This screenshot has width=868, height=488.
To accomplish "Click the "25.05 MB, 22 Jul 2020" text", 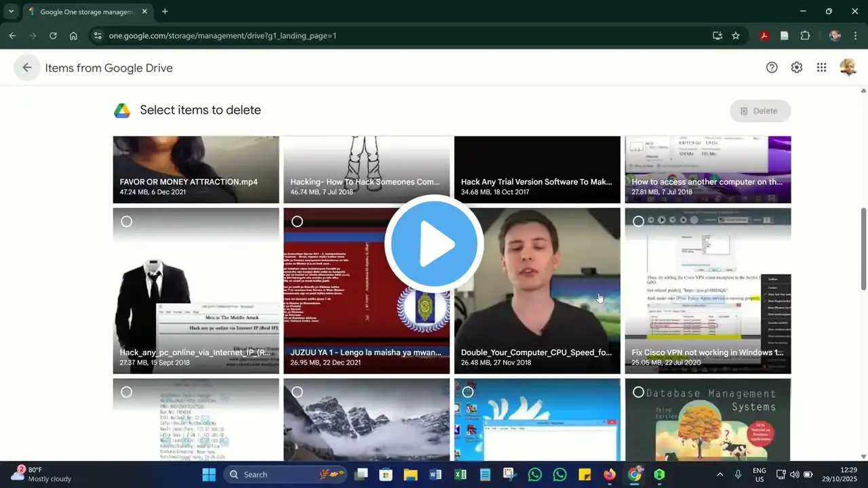I will pos(665,363).
